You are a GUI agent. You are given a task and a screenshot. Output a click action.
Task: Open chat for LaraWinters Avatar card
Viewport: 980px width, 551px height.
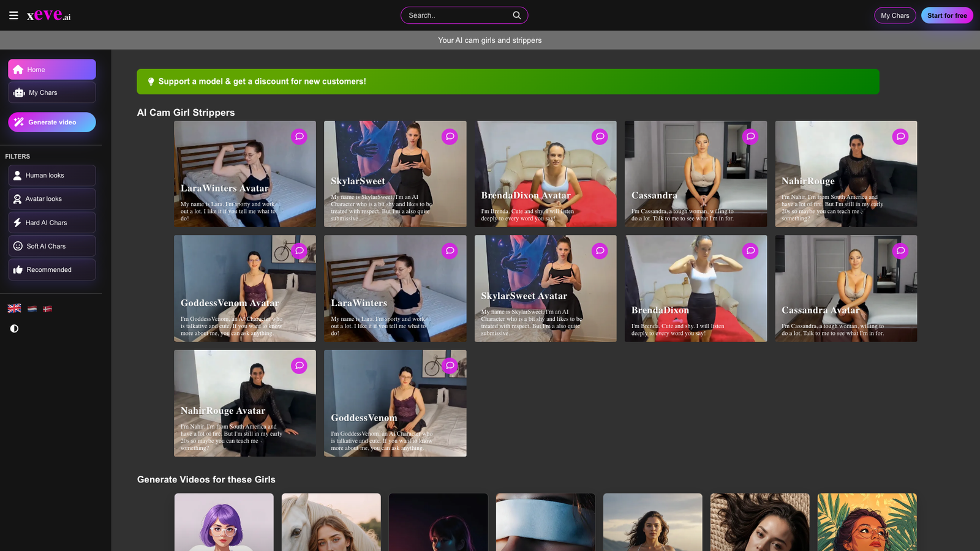[x=299, y=137]
